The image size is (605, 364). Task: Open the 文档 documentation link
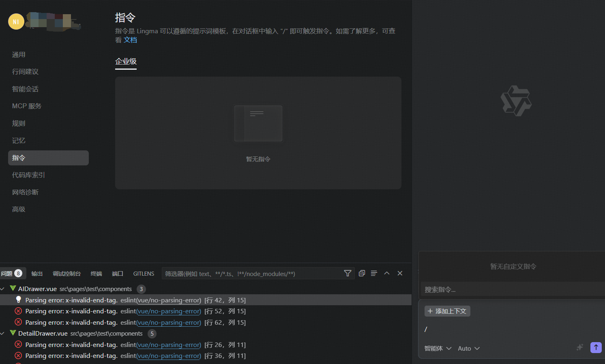coord(130,40)
